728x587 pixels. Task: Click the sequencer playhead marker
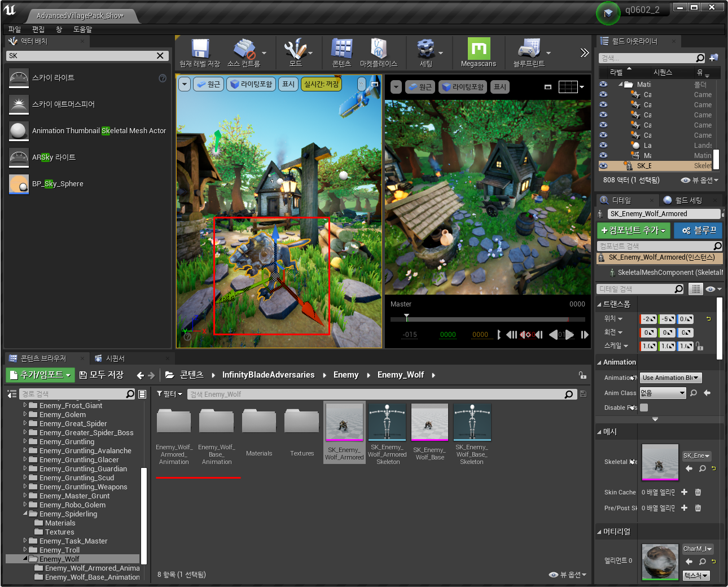tap(406, 317)
